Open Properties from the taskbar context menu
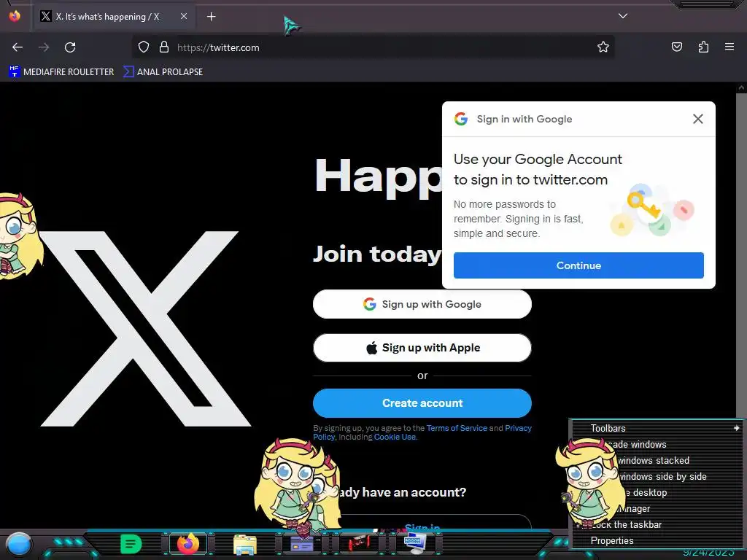This screenshot has height=560, width=747. (657, 540)
